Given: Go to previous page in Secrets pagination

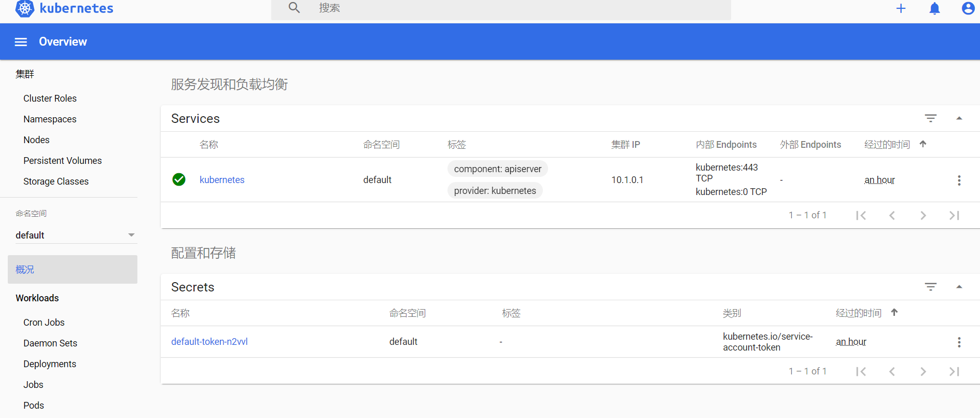Looking at the screenshot, I should (x=892, y=371).
